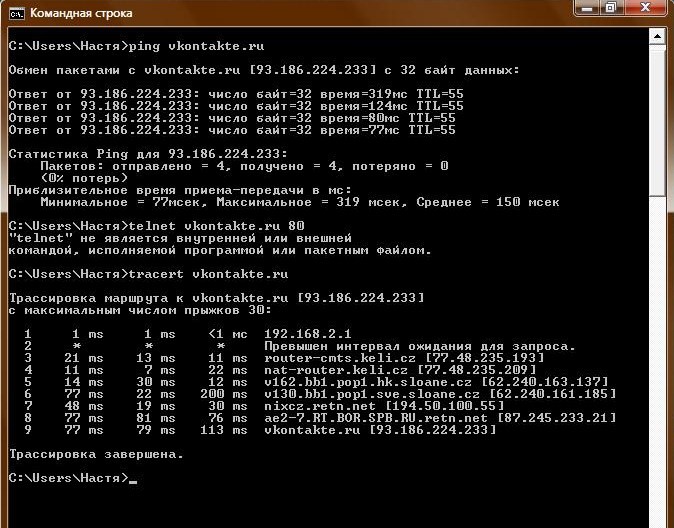Image resolution: width=674 pixels, height=528 pixels.
Task: Click the 'Командная строка' title text
Action: point(81,13)
